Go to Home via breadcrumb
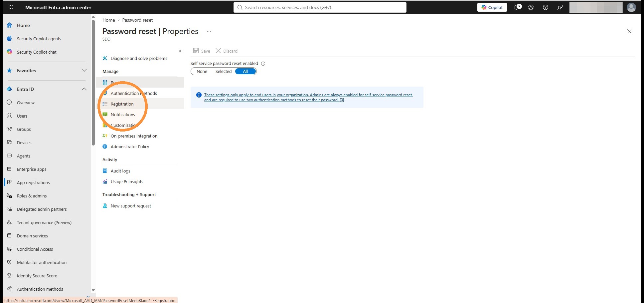Screen dimensions: 644x303 [108, 20]
